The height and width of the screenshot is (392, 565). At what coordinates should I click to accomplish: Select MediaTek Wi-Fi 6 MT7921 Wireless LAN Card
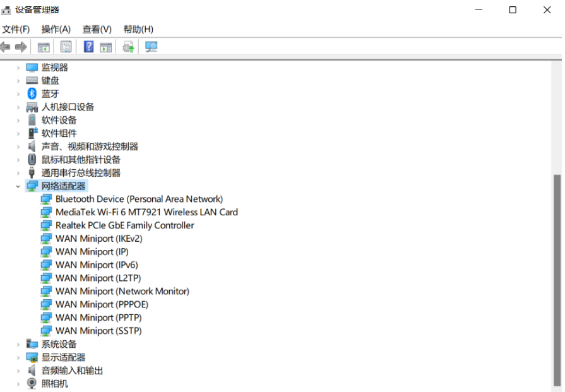146,212
